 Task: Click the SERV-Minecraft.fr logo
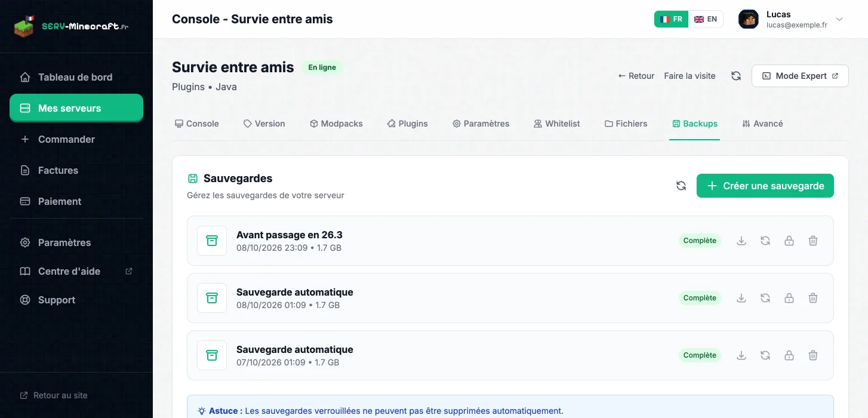(x=72, y=26)
